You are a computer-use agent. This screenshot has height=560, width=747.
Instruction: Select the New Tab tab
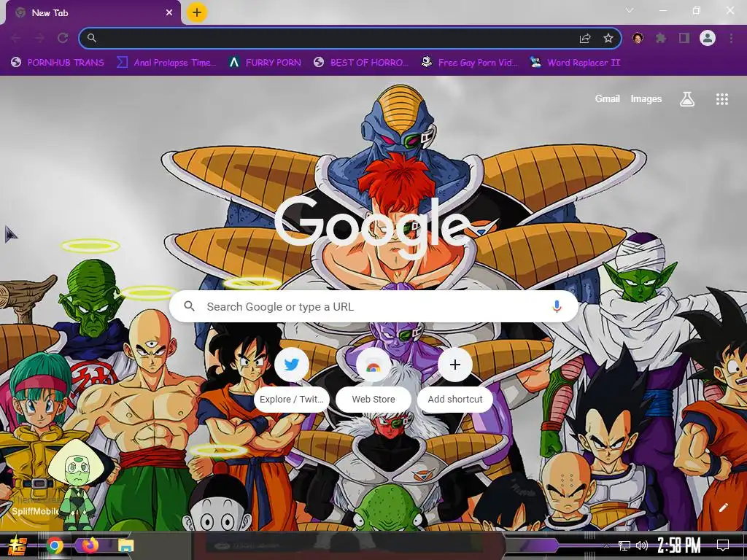(93, 13)
